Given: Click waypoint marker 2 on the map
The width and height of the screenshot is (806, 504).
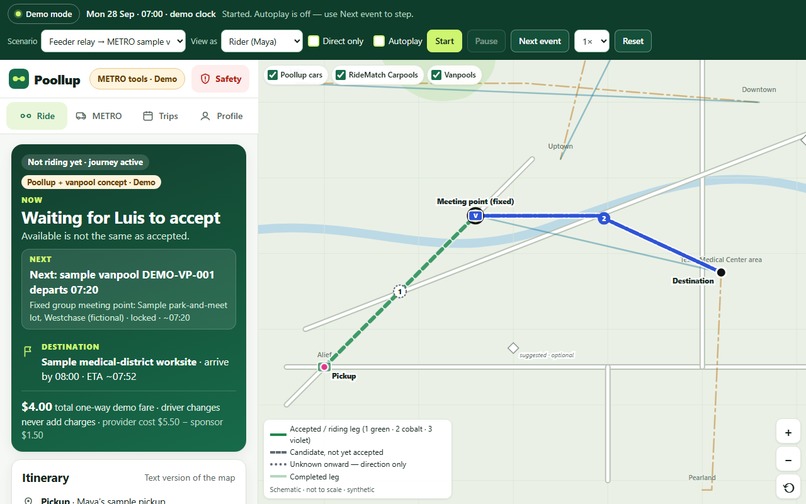Looking at the screenshot, I should pos(604,219).
